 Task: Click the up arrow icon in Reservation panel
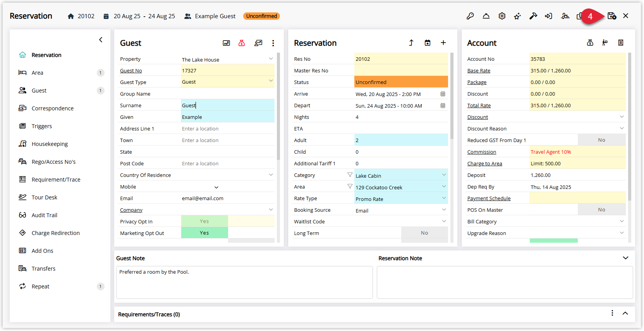point(411,43)
